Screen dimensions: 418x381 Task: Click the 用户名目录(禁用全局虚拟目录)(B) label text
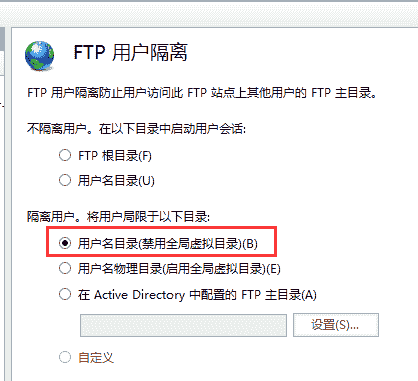click(168, 244)
